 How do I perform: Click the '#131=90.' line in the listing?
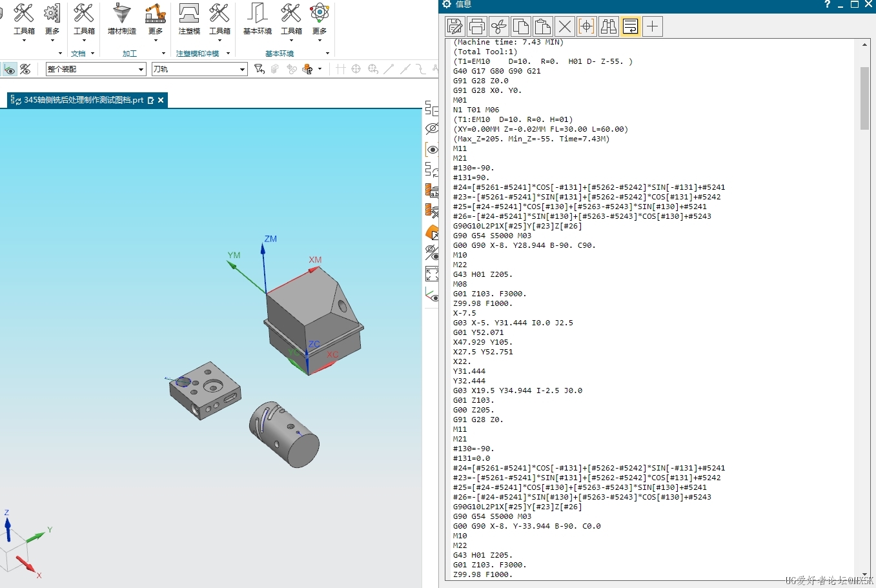click(471, 177)
